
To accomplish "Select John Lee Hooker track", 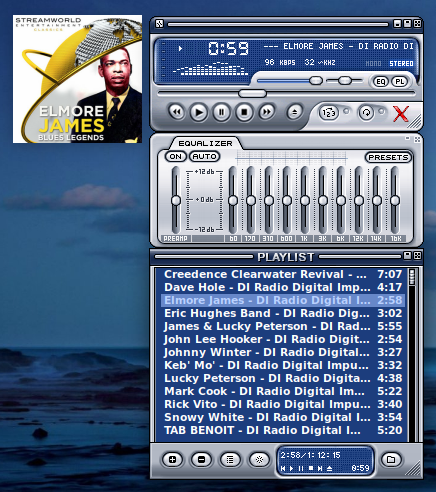I will click(x=283, y=339).
